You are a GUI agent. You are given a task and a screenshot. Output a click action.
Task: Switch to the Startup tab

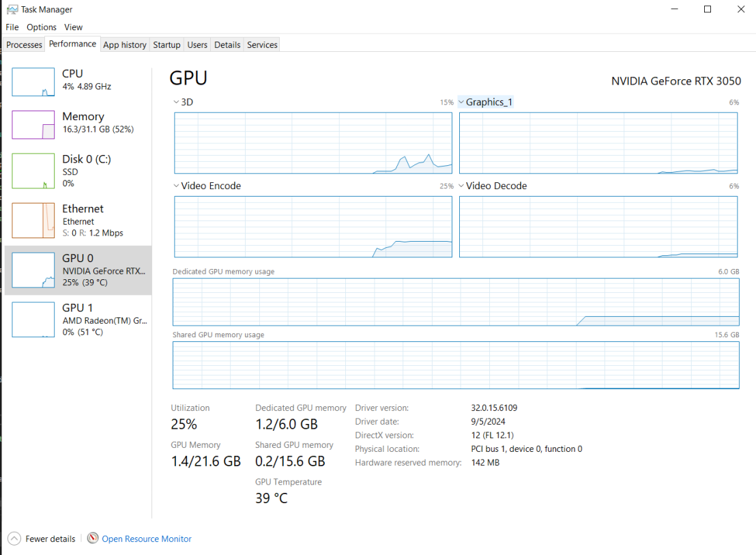coord(166,45)
